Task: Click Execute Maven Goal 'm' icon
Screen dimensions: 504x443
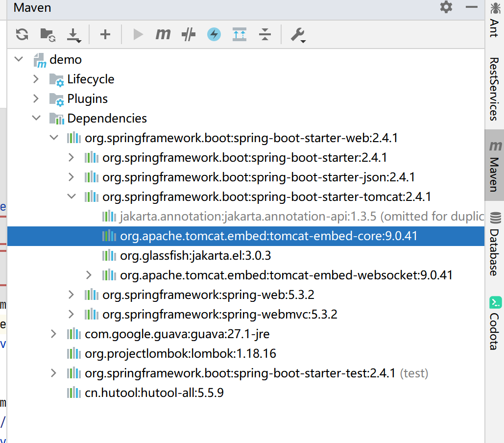Action: 163,34
